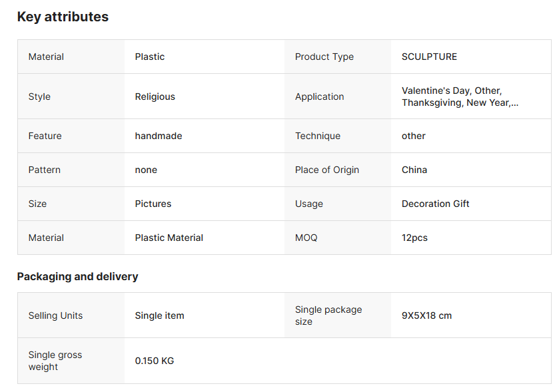Click the Key attributes heading

(63, 17)
